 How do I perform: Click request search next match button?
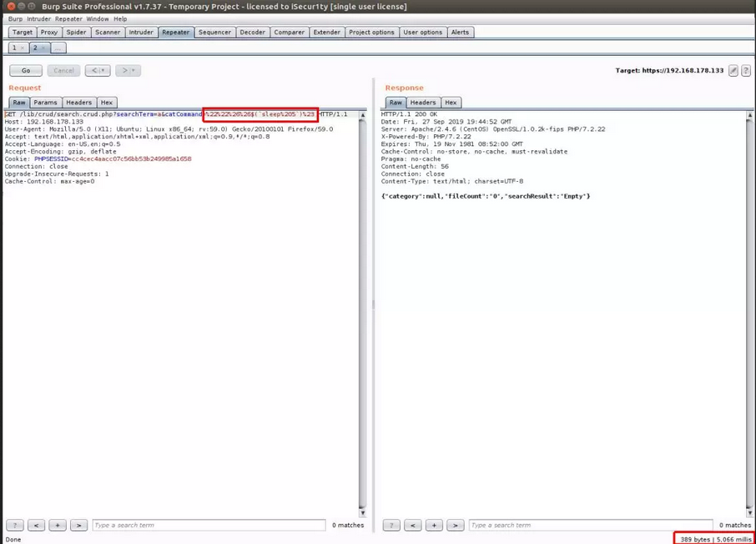78,526
